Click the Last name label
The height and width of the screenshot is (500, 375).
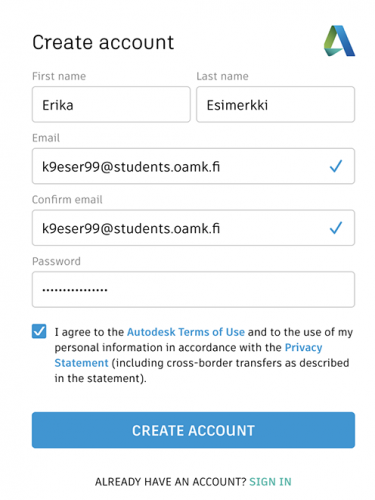[x=222, y=76]
